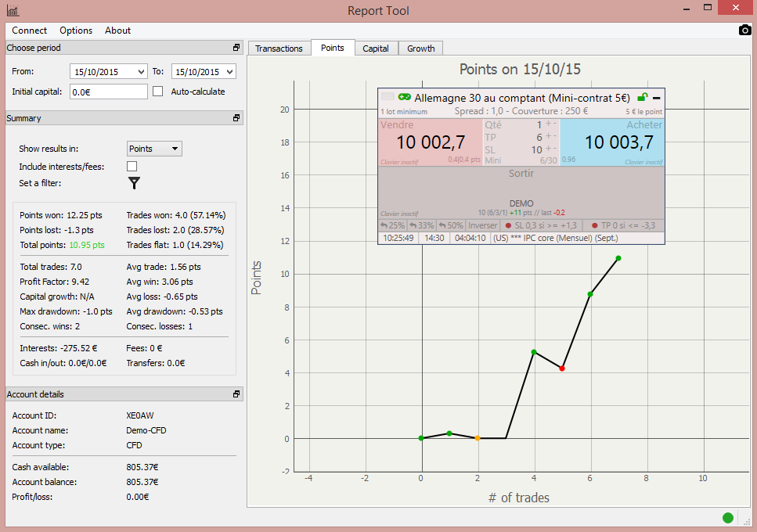The width and height of the screenshot is (757, 532).
Task: Switch to the Growth tab
Action: click(421, 49)
